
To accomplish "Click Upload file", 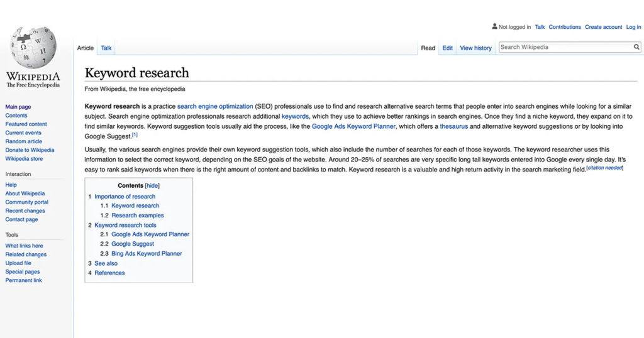I will coord(18,263).
